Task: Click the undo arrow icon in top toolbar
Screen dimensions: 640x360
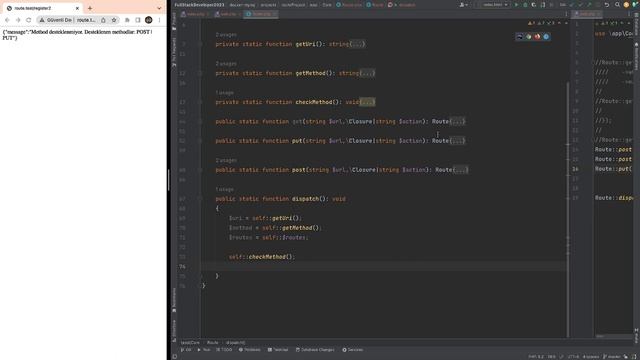Action: tap(607, 5)
